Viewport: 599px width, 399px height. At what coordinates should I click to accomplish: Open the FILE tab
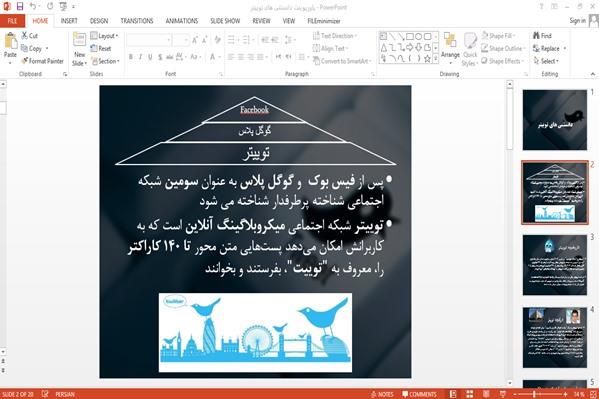pyautogui.click(x=12, y=21)
